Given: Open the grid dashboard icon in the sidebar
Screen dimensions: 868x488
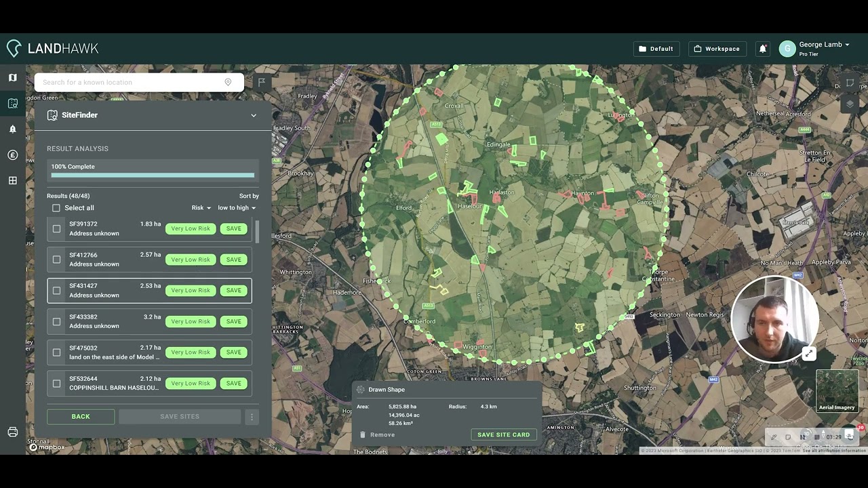Looking at the screenshot, I should [12, 180].
